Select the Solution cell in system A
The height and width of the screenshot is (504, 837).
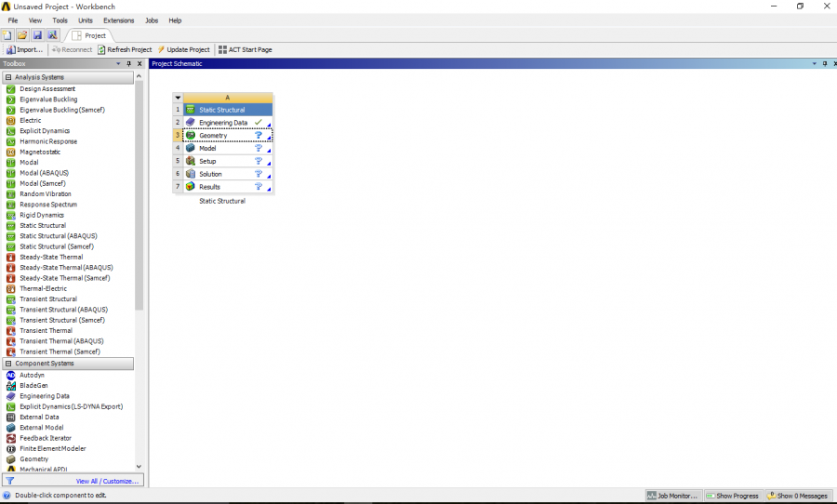pyautogui.click(x=228, y=174)
